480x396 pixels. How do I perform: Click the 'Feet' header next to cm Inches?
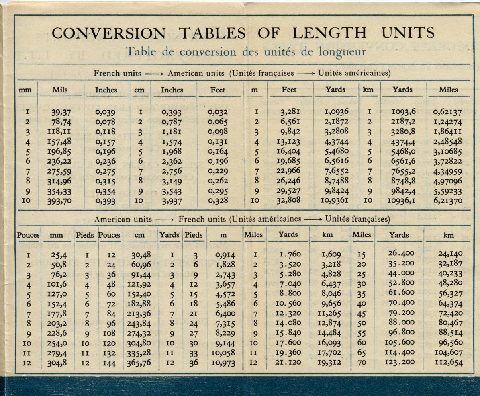(x=218, y=90)
